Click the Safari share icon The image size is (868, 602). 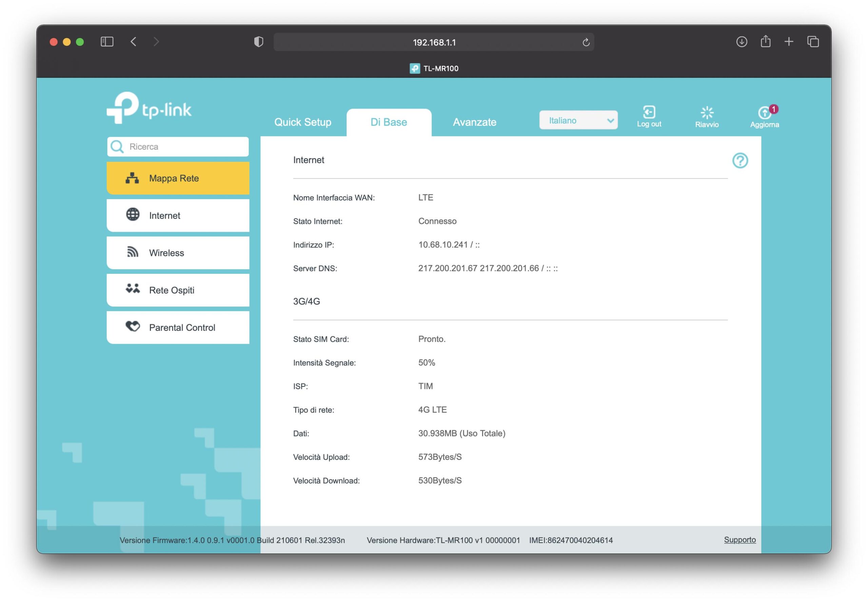[x=765, y=41]
